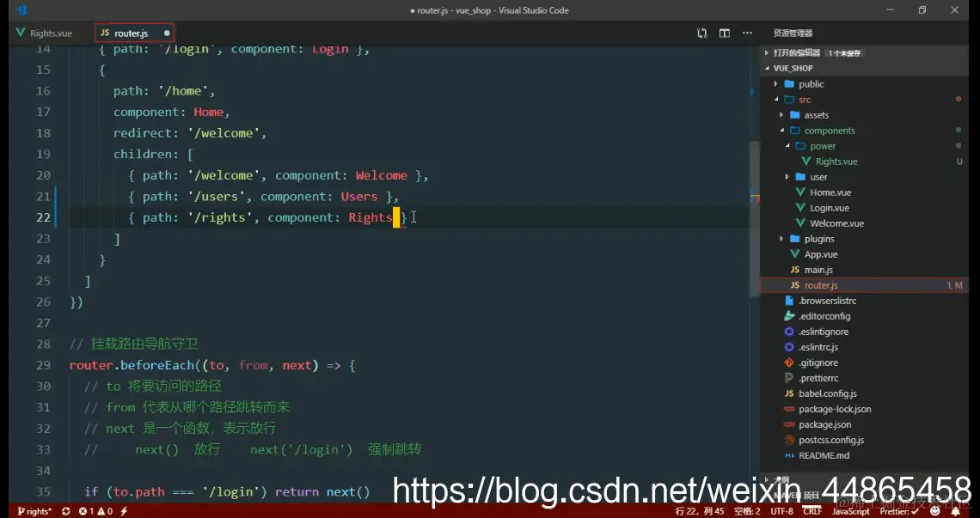Synchronize changes with the sync icon
Screen dimensions: 980x518
(65, 511)
